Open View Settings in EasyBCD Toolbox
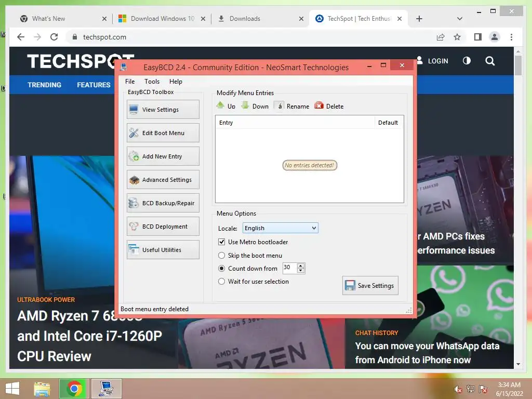Viewport: 532px width, 399px height. (163, 109)
